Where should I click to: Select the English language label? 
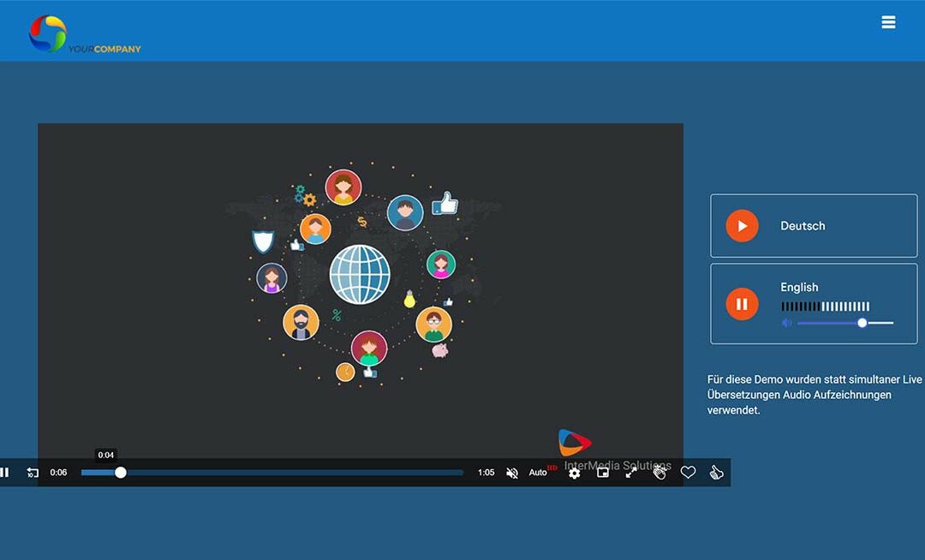(x=799, y=287)
